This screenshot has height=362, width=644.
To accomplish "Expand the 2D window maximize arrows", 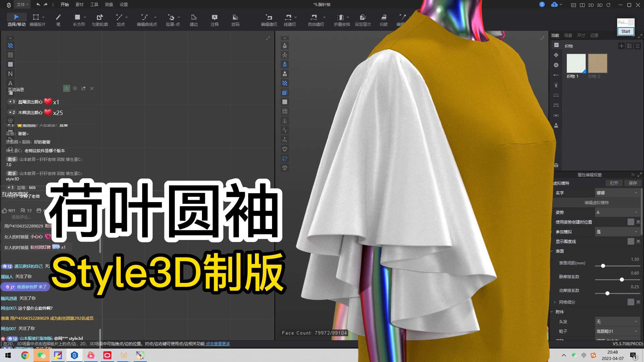I will tap(268, 38).
